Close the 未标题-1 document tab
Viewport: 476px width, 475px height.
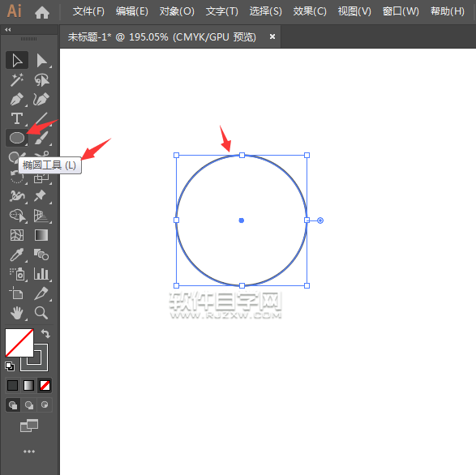272,36
